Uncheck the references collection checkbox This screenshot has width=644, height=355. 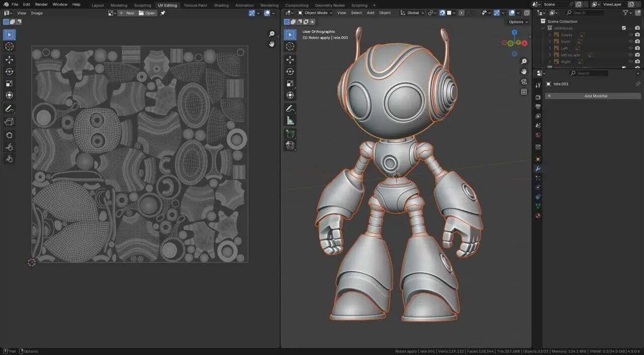point(624,28)
